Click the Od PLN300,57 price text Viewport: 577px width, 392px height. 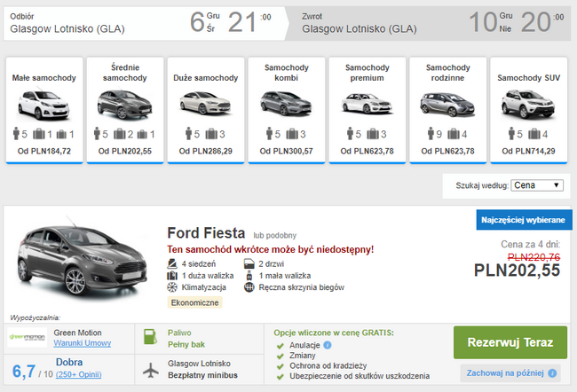coord(287,151)
